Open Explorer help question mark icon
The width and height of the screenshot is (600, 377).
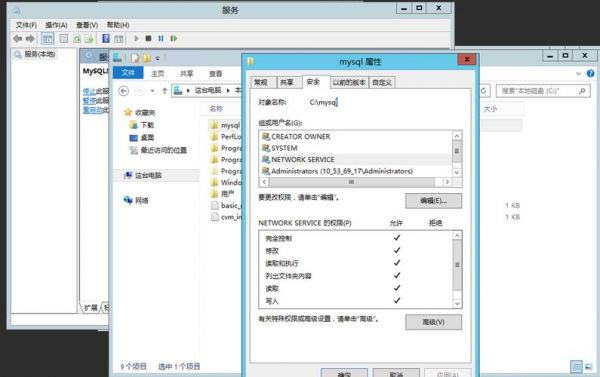coord(590,73)
